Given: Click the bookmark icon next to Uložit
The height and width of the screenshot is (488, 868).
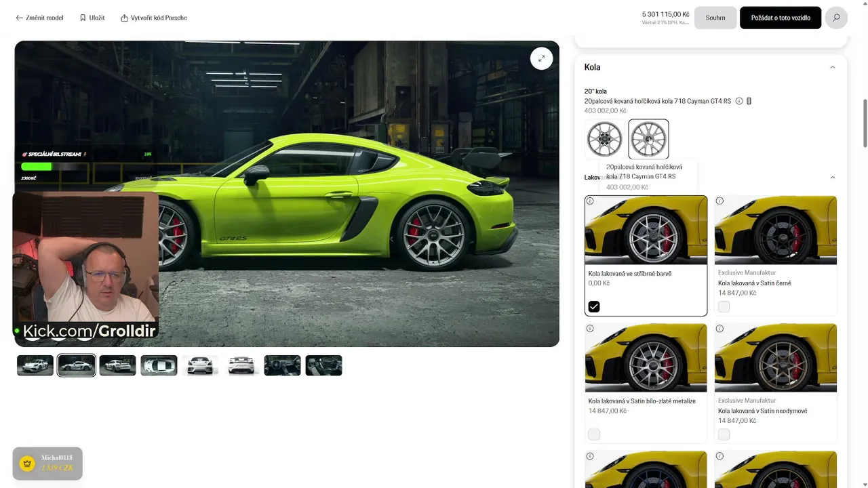Looking at the screenshot, I should pos(83,18).
